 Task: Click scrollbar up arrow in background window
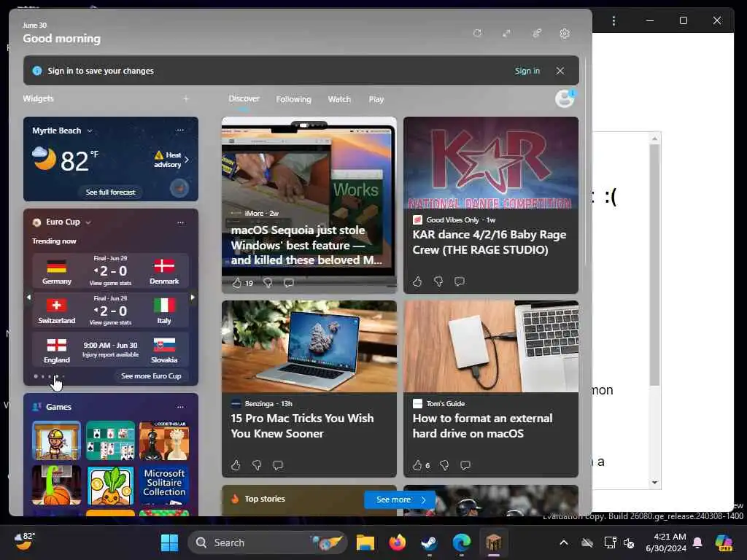654,139
